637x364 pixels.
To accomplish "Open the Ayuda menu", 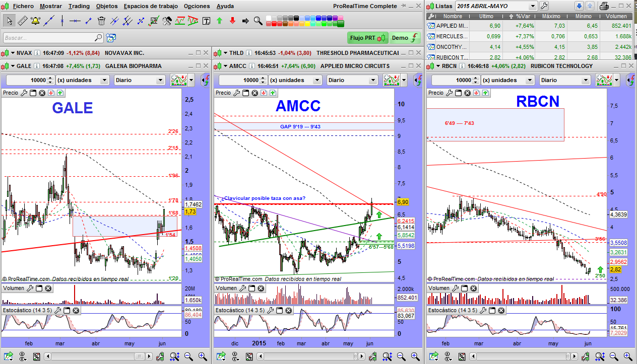I will tap(225, 6).
